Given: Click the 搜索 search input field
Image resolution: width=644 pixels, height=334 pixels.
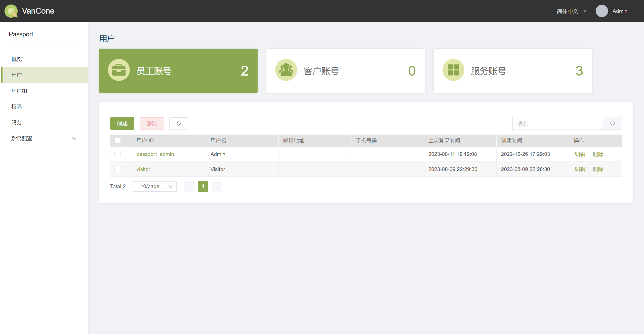Looking at the screenshot, I should point(558,123).
